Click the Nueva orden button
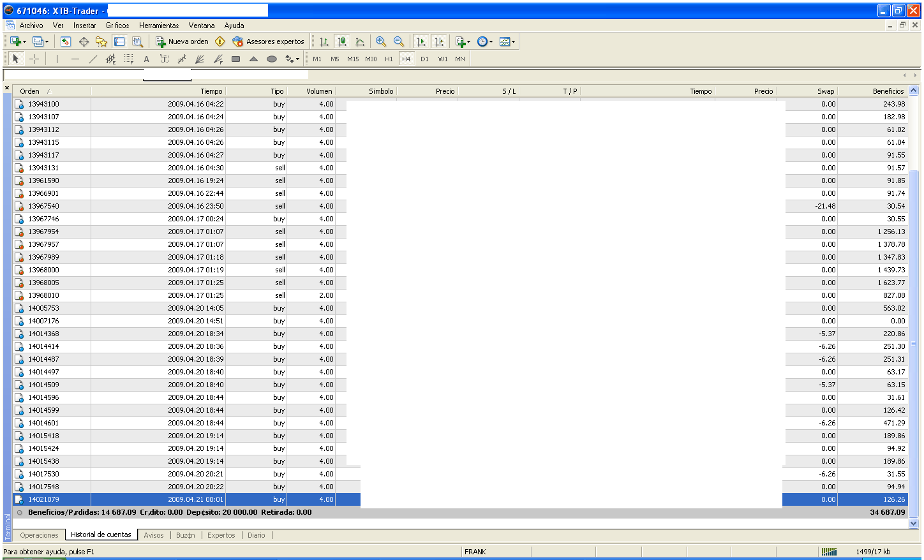Viewport: 924px width, 560px height. (x=183, y=41)
